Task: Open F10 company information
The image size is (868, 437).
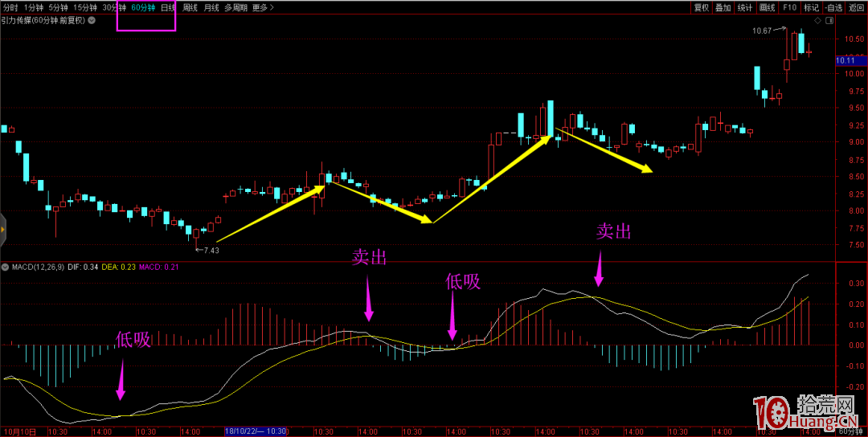Action: point(789,8)
